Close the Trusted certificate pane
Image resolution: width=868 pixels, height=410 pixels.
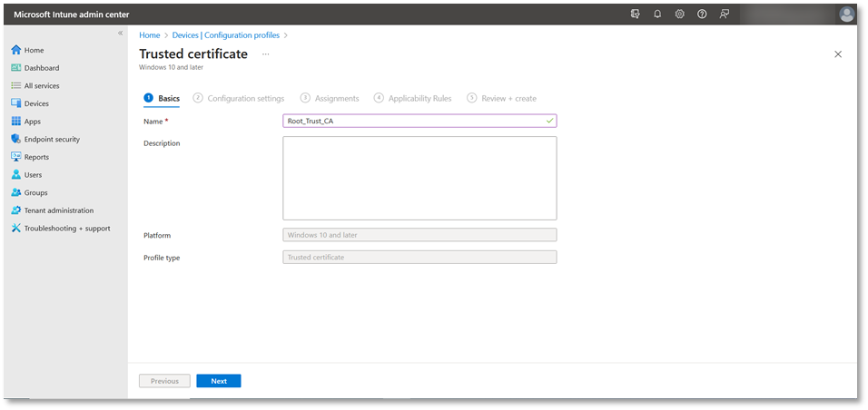(837, 54)
